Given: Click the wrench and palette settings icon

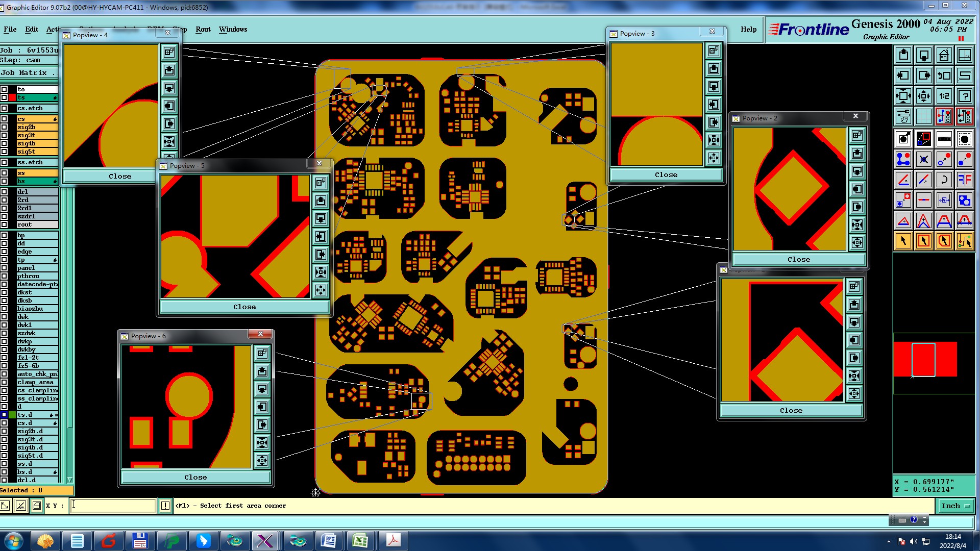Looking at the screenshot, I should (x=903, y=116).
